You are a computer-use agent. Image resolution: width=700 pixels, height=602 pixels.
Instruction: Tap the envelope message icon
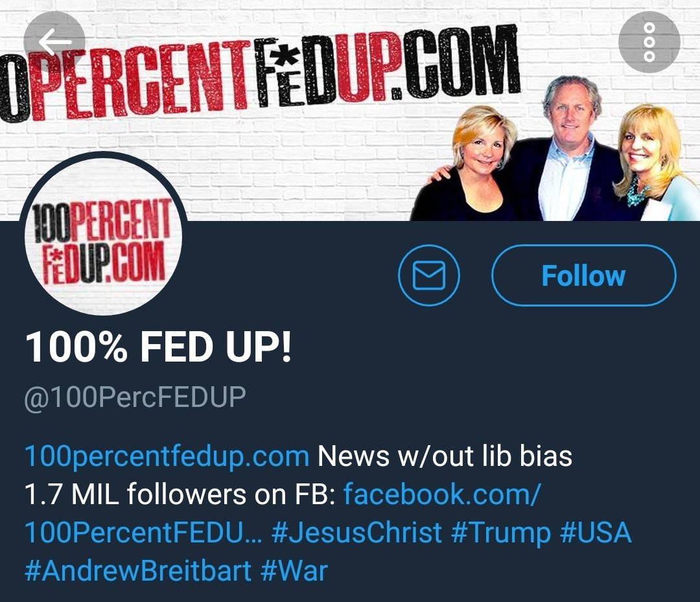point(429,275)
